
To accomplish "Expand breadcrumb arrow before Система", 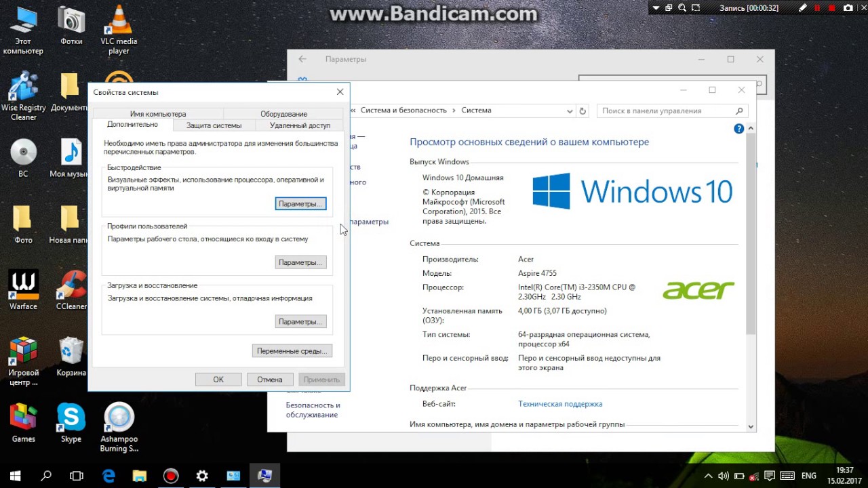I will 454,110.
